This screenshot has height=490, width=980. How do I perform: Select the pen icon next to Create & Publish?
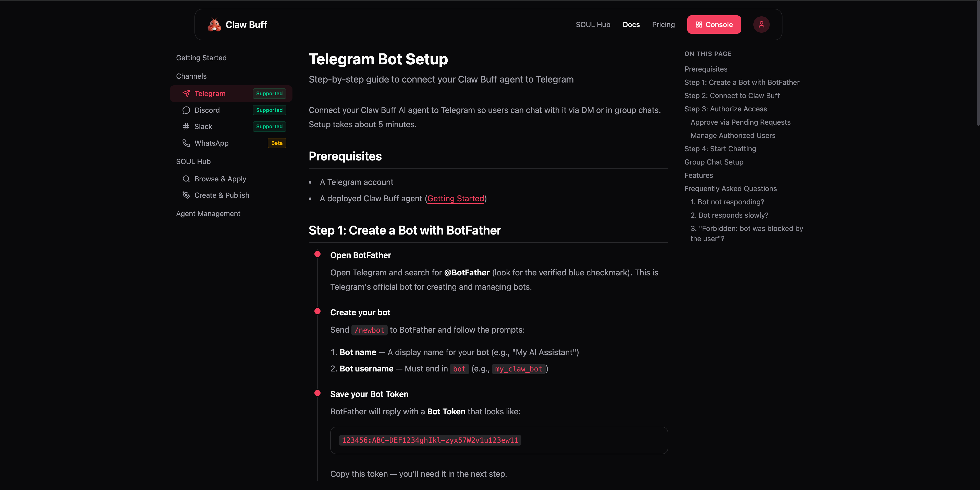click(x=186, y=195)
